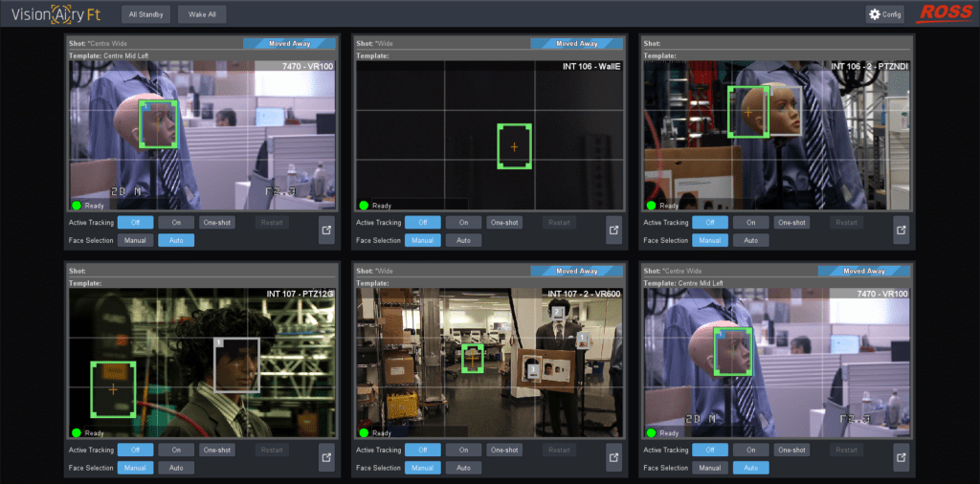Set Face Selection to Auto for INT 107 - PTZ12G

coord(176,468)
